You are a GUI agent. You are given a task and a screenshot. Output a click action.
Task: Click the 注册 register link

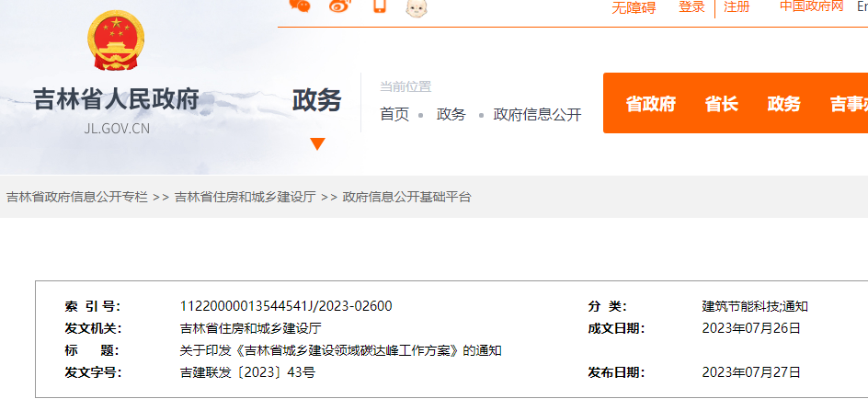click(x=737, y=7)
